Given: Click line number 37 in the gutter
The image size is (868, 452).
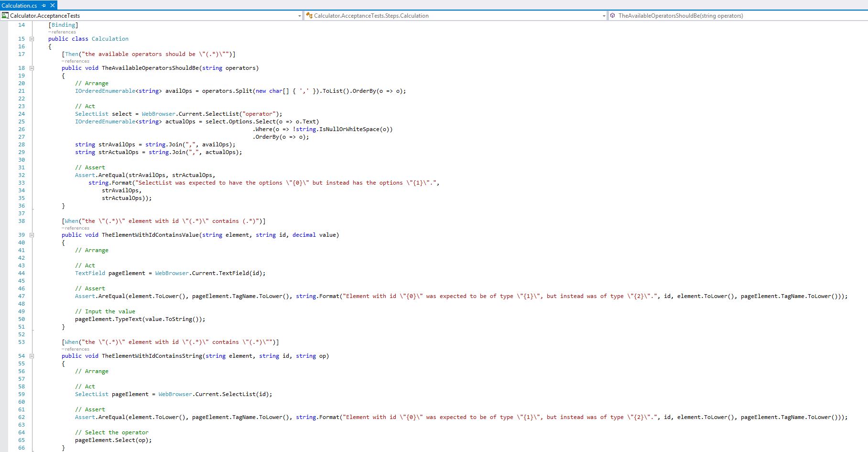Looking at the screenshot, I should pos(22,213).
